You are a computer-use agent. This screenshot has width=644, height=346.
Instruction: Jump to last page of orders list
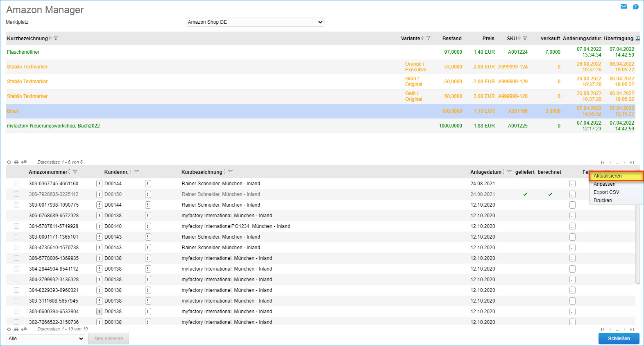pos(632,330)
